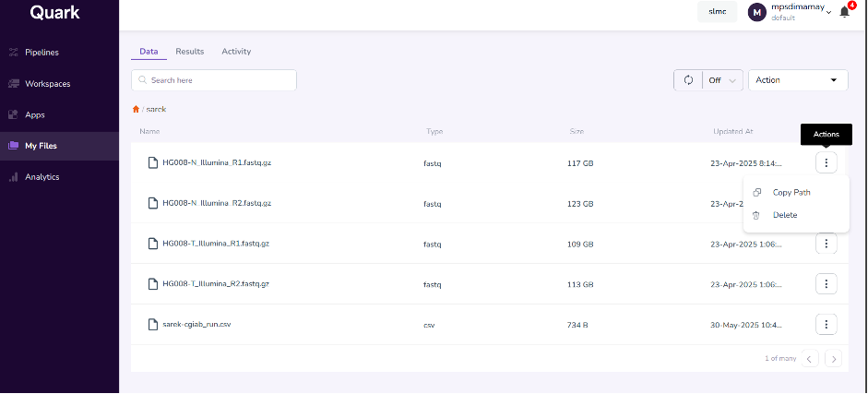Switch to the Activity tab

(x=236, y=52)
